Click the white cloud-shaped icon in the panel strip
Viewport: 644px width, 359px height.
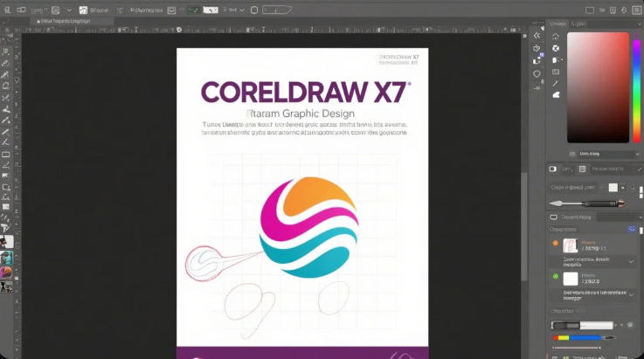tap(556, 95)
